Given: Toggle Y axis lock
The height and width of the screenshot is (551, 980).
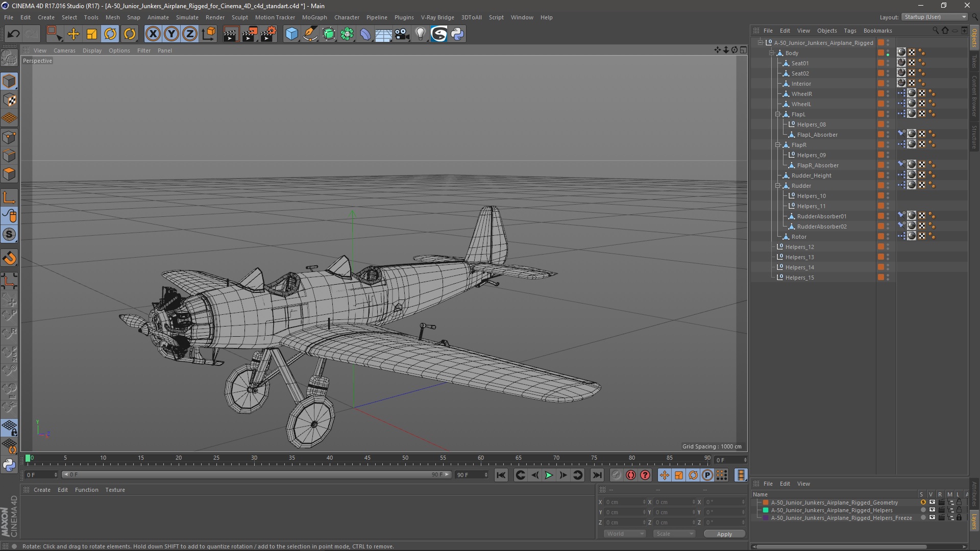Looking at the screenshot, I should (171, 34).
